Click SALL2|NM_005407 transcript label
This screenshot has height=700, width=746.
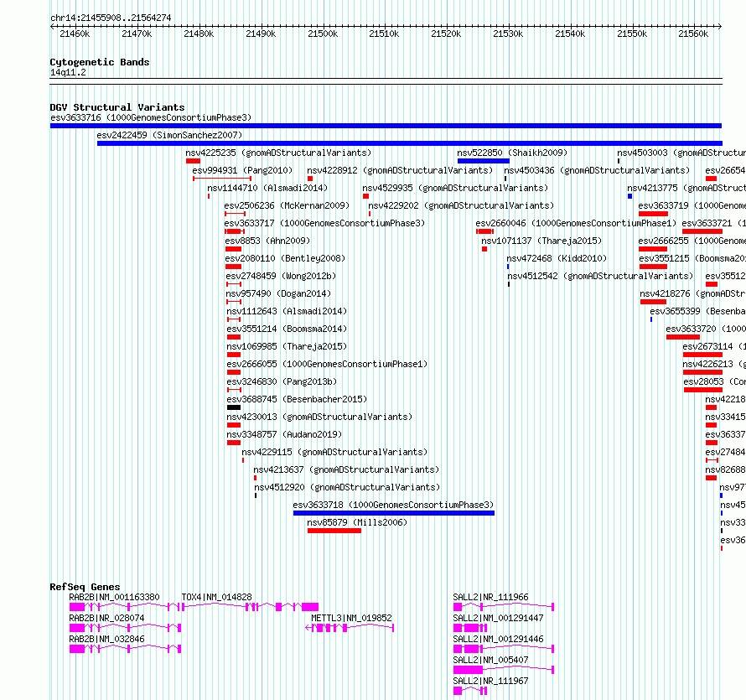click(490, 660)
